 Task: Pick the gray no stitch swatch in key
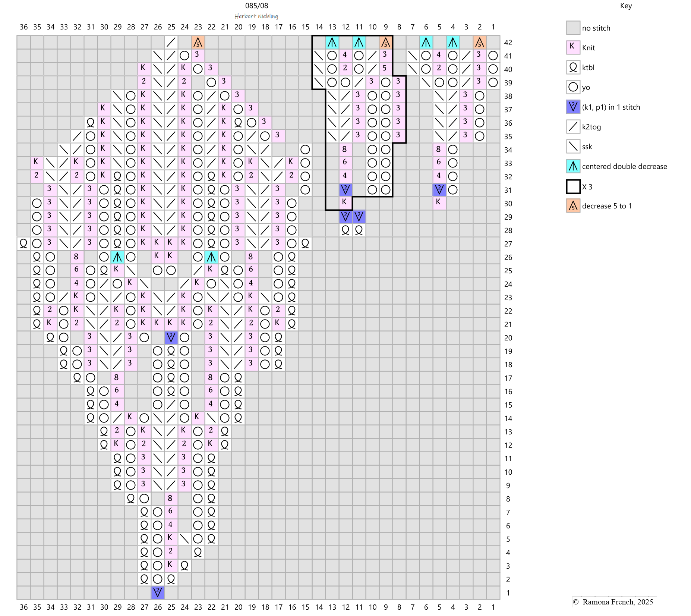573,28
